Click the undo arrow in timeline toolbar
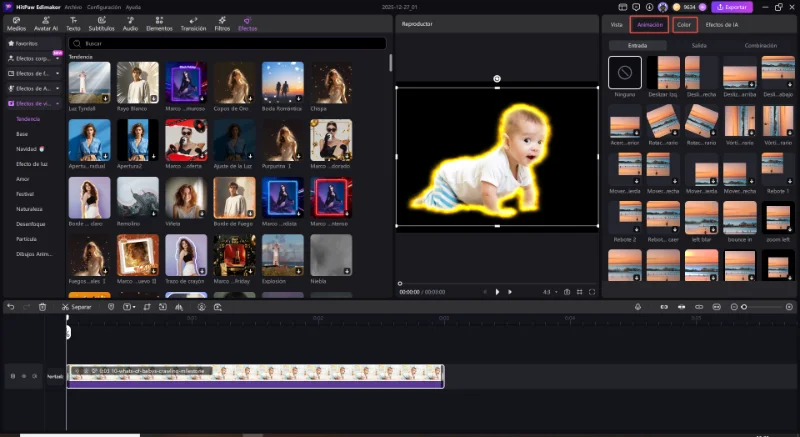 tap(11, 307)
